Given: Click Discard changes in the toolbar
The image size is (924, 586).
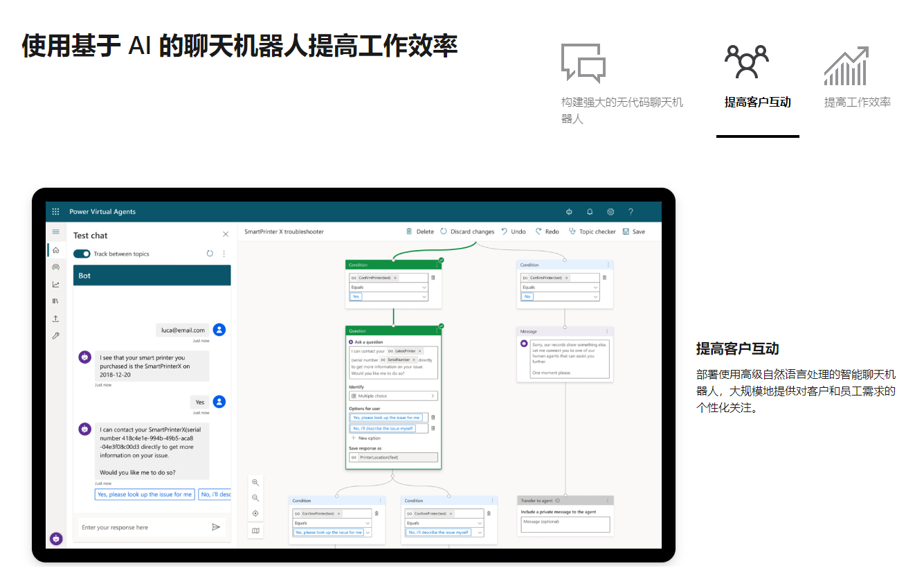Looking at the screenshot, I should [467, 232].
